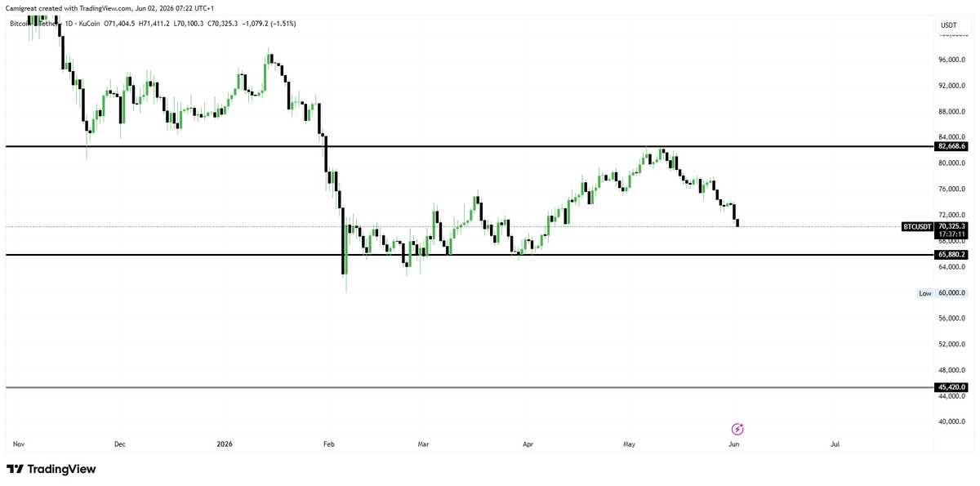Viewport: 980px width, 486px height.
Task: Click the May time axis label
Action: [629, 444]
